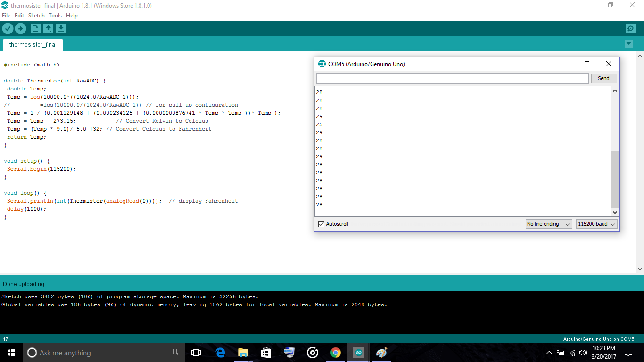Open the circular ring app on the taskbar

tap(313, 353)
